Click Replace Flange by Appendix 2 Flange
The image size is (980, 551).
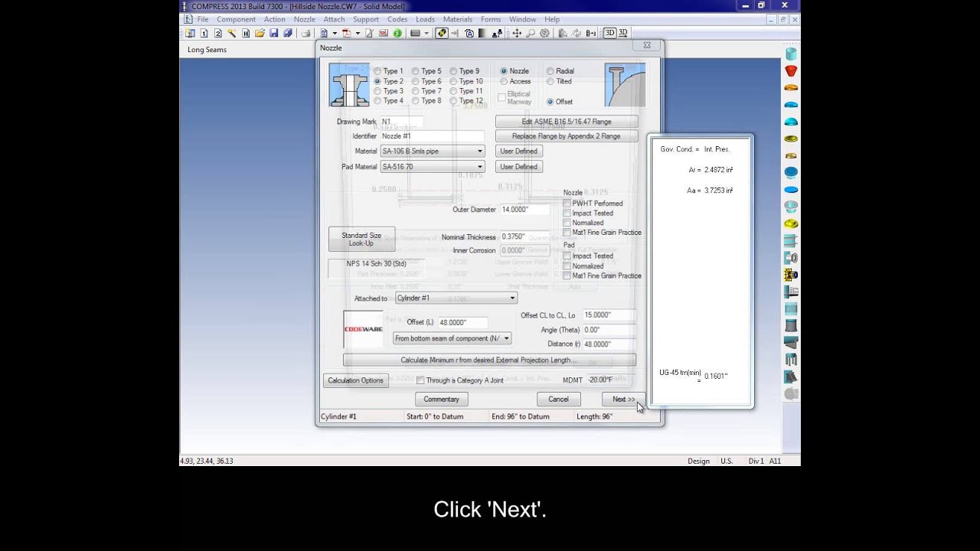click(x=567, y=136)
